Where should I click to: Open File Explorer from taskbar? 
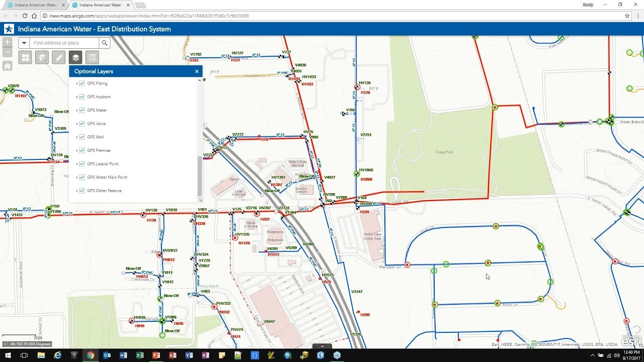coord(41,355)
